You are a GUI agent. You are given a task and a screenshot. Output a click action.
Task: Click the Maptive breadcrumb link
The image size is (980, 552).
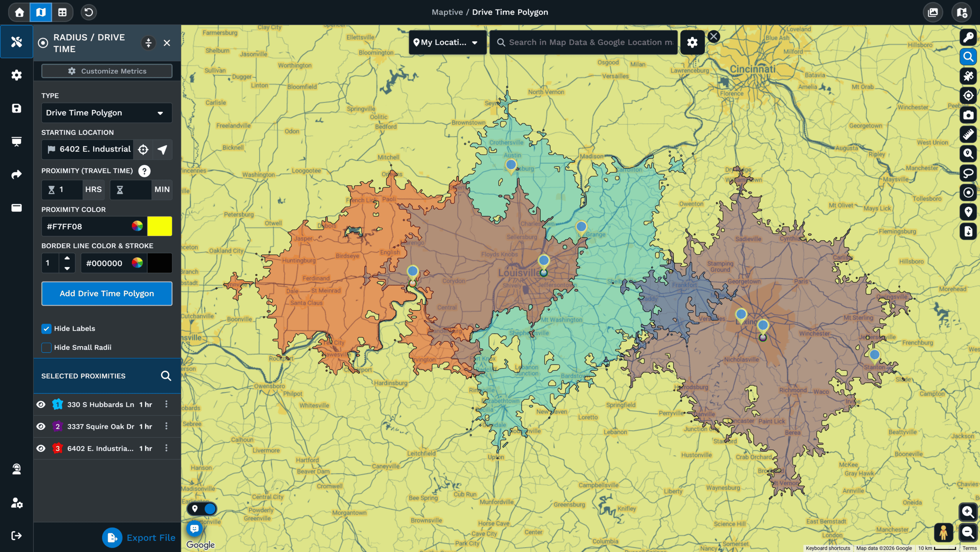coord(447,12)
